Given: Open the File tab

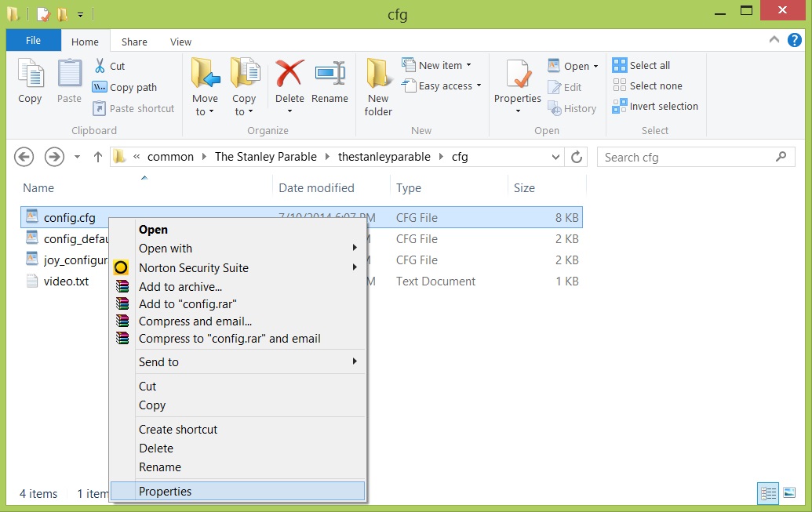Looking at the screenshot, I should [33, 41].
